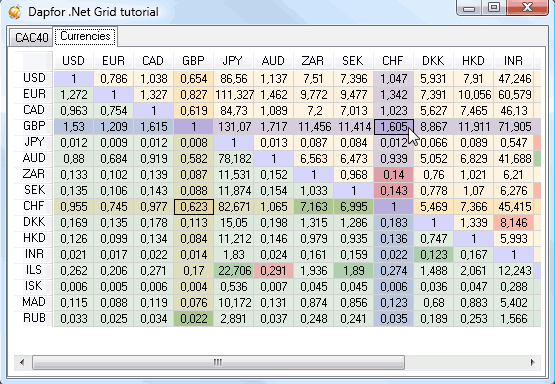Select the RUB row header

pos(34,318)
